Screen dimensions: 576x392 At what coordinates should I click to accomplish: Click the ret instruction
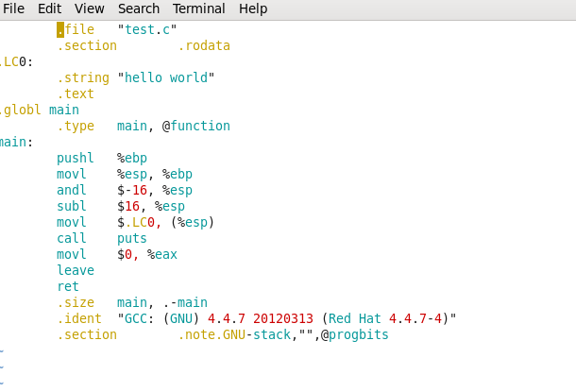click(68, 286)
